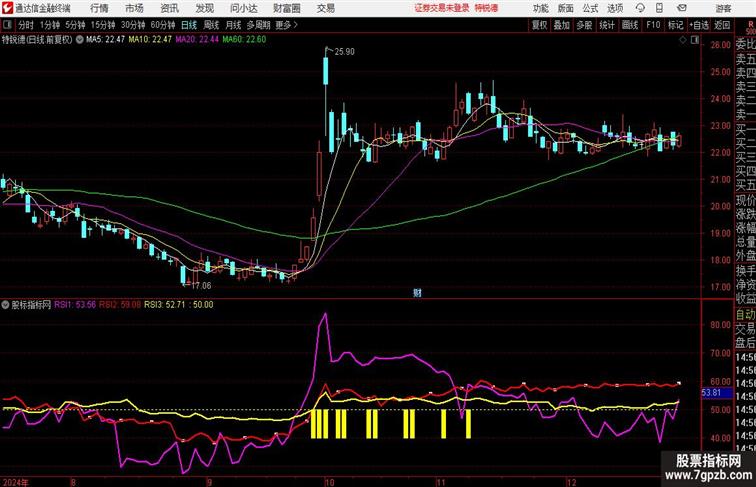Screen dimensions: 756x487
Task: Open the 选项 menu
Action: pyautogui.click(x=615, y=8)
